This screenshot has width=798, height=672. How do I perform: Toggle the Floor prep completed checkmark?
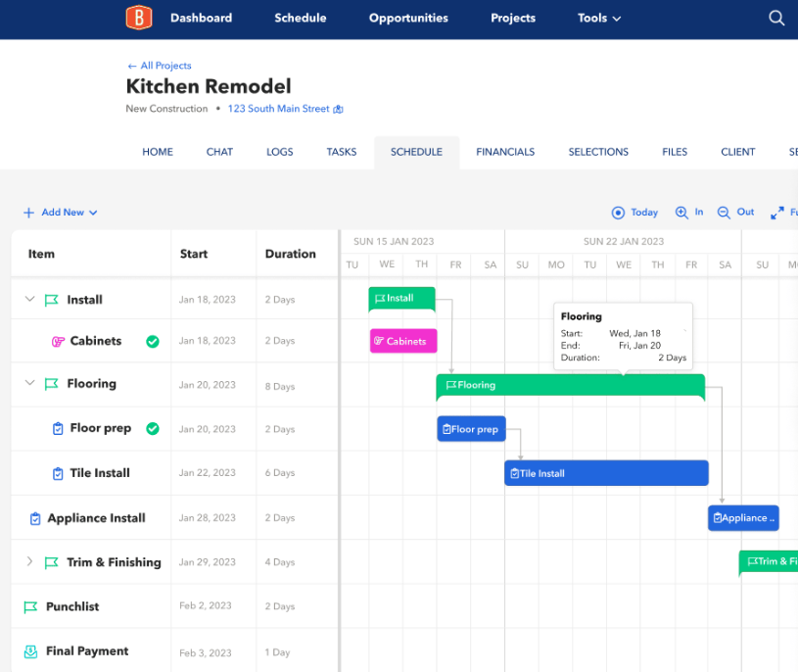tap(153, 429)
